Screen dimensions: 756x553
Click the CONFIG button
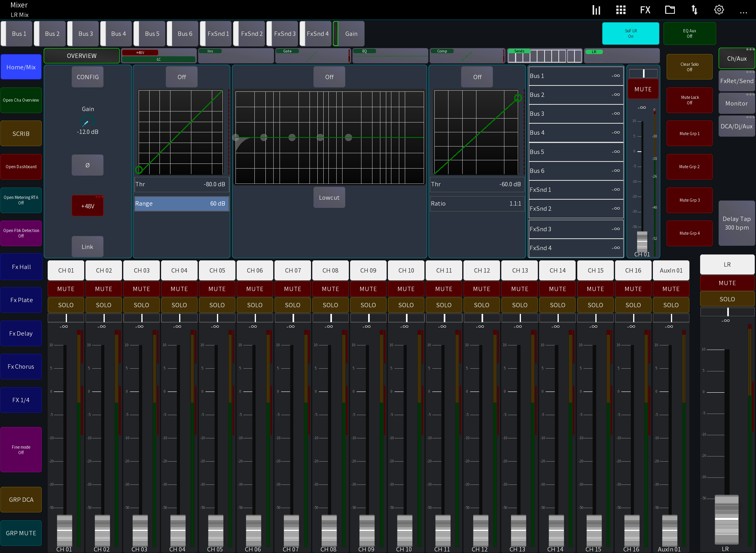87,77
